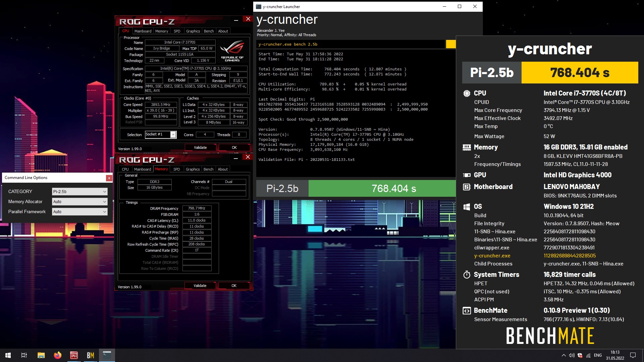Open Memory tab in the Processor CPU-Z window
644x362 pixels.
point(162,31)
